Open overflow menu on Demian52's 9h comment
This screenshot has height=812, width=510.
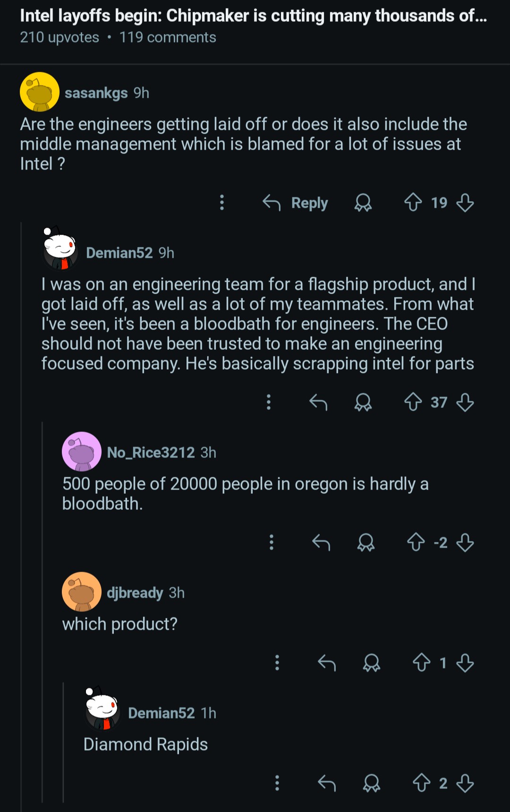(x=269, y=402)
